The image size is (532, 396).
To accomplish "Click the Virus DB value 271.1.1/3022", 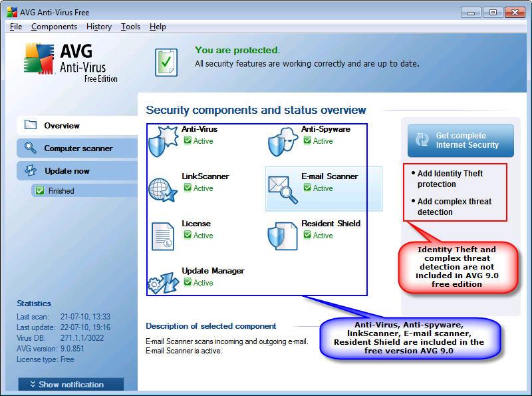I will (x=82, y=338).
